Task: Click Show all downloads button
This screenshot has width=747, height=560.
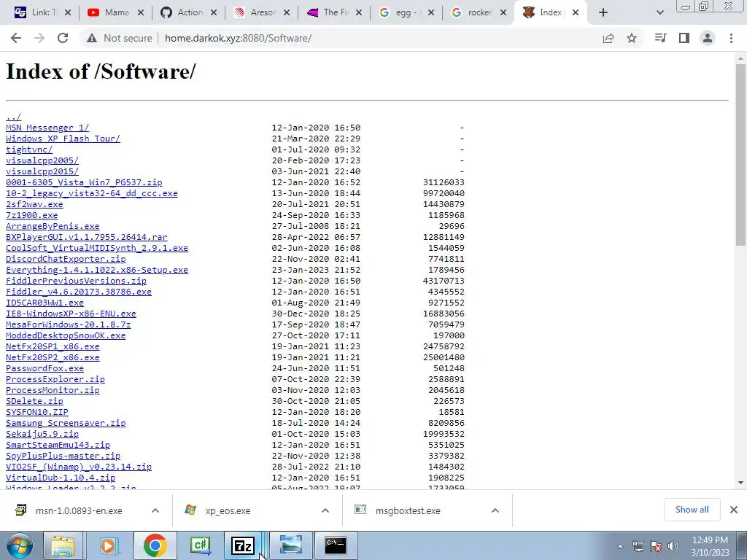Action: pos(692,510)
